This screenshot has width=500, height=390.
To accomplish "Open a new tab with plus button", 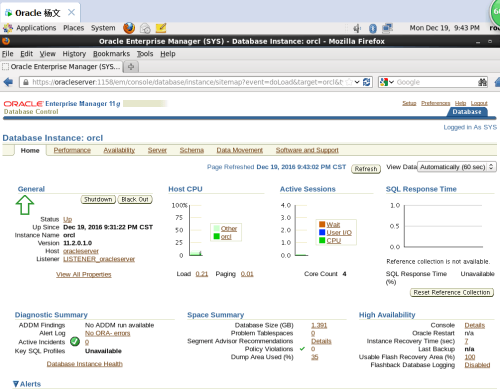I will click(131, 67).
